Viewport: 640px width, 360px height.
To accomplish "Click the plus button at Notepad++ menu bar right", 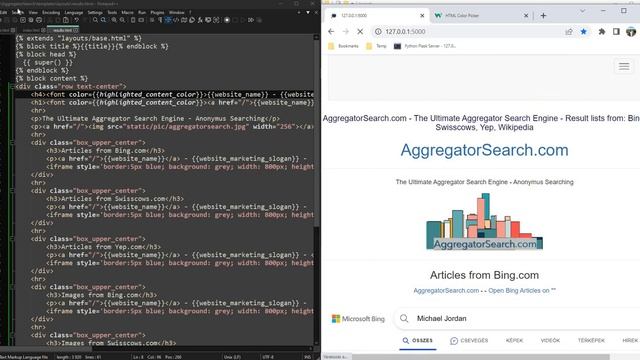I will click(299, 12).
